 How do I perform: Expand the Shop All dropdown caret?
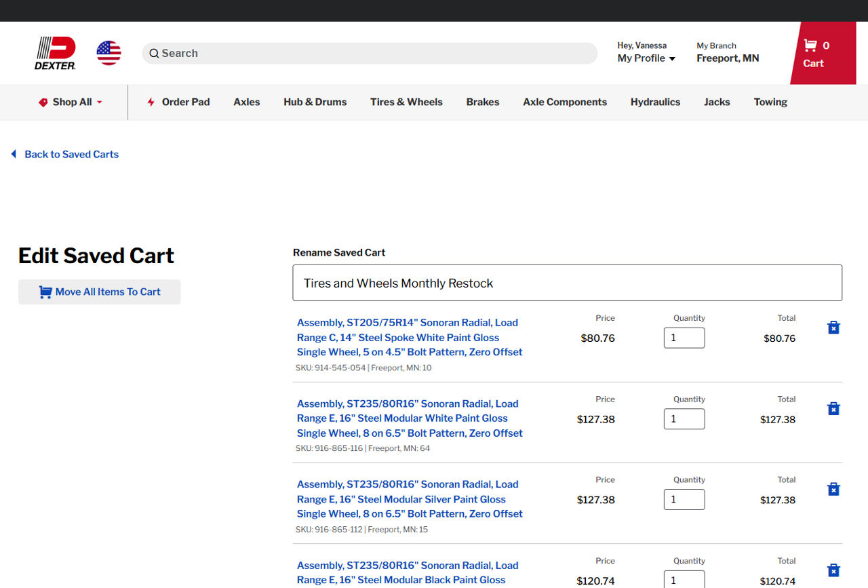100,102
